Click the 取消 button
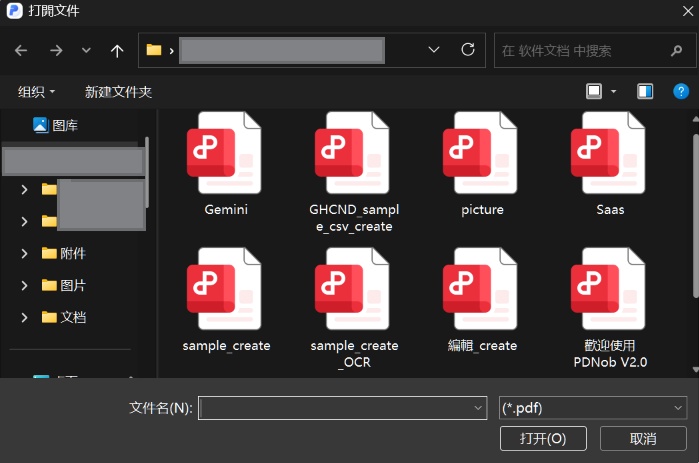 coord(643,438)
